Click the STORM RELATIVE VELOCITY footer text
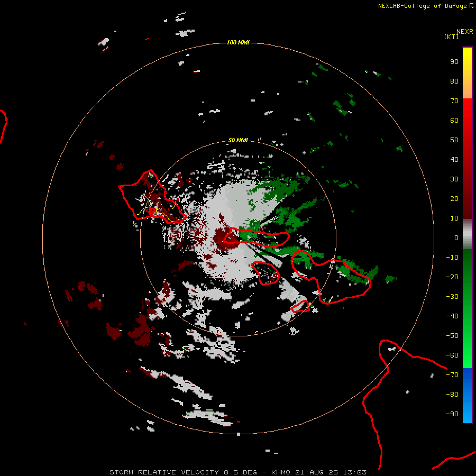Screen dimensions: 476x476 coord(166,472)
